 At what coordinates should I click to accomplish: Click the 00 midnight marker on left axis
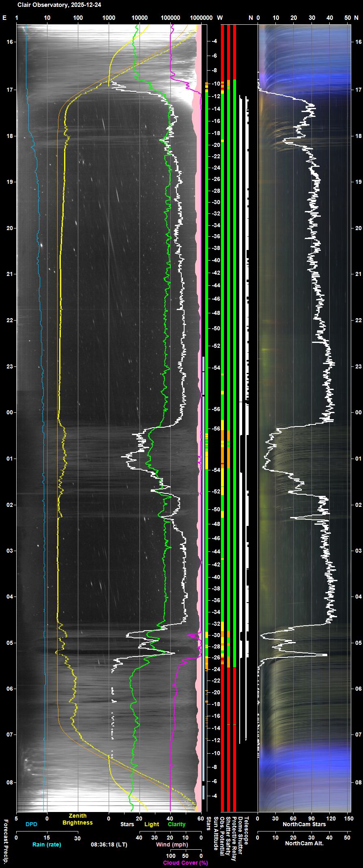(x=9, y=412)
